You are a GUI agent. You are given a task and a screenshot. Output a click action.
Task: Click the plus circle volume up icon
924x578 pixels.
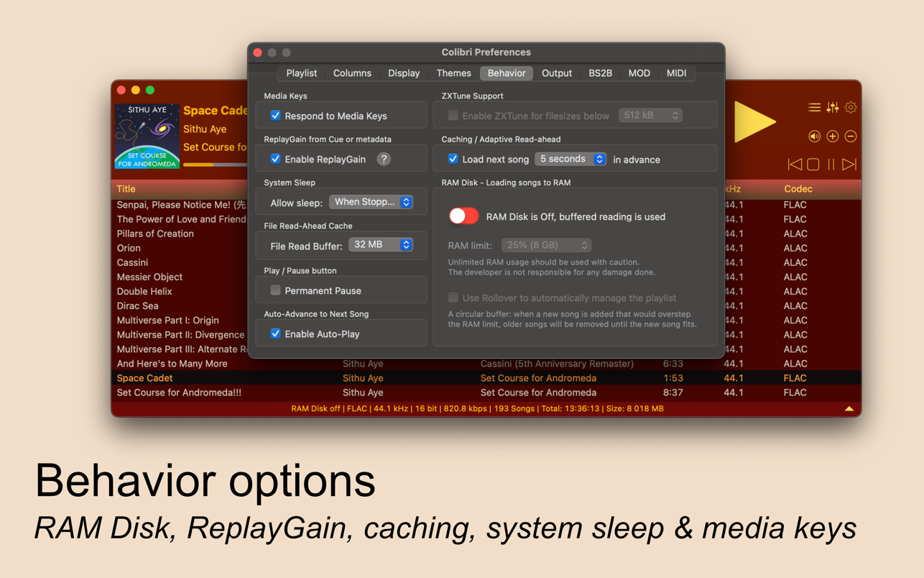tap(833, 137)
